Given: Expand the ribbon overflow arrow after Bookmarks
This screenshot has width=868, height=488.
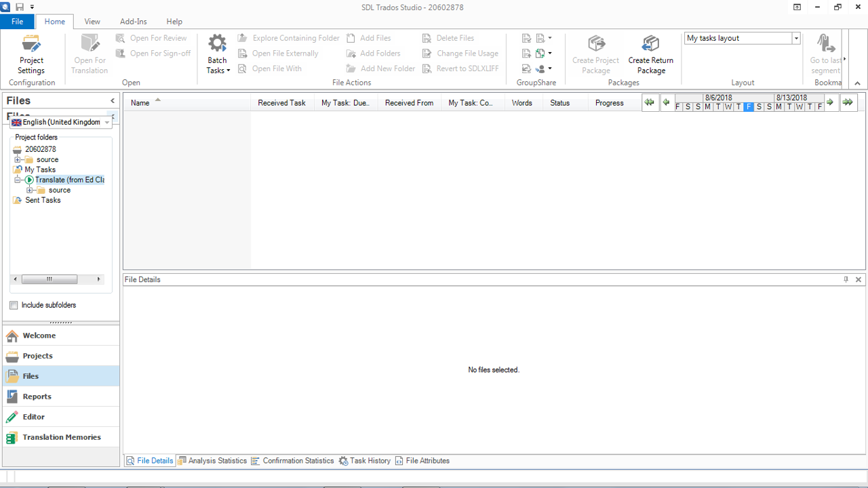Looking at the screenshot, I should 844,59.
